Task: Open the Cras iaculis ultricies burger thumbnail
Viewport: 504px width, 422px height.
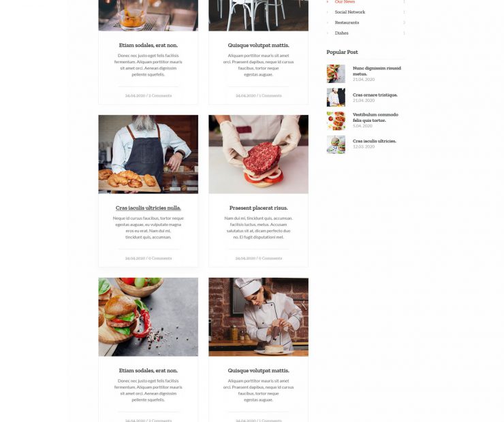Action: [x=336, y=144]
